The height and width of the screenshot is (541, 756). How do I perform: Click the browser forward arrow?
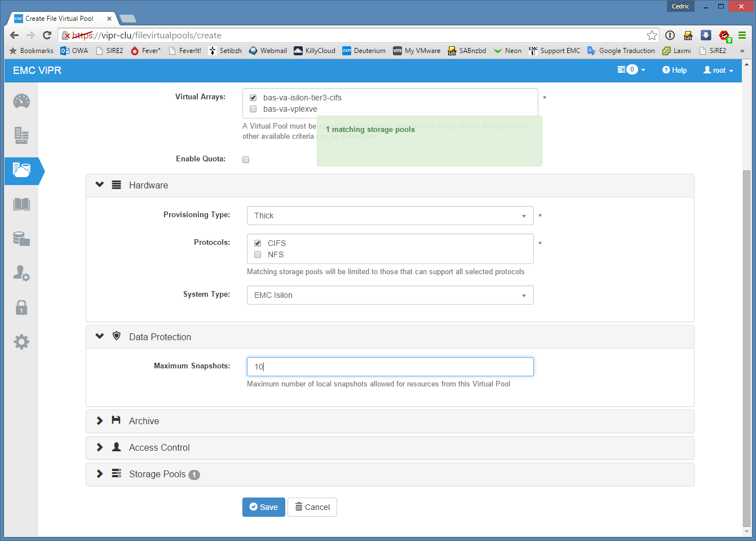click(31, 35)
